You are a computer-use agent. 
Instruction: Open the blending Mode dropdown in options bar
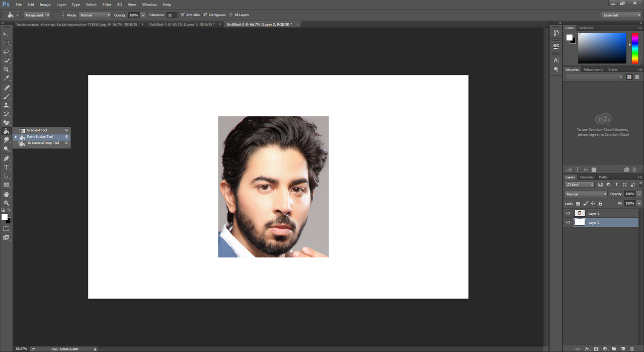[x=95, y=15]
